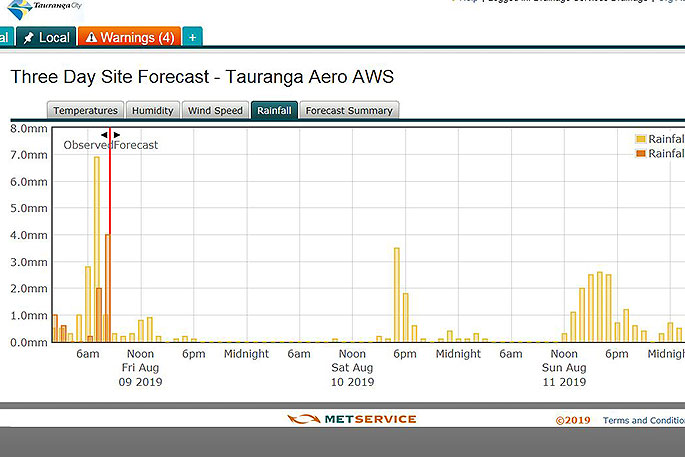Click the MetService swirl logo icon
Image resolution: width=685 pixels, height=457 pixels.
coord(302,420)
